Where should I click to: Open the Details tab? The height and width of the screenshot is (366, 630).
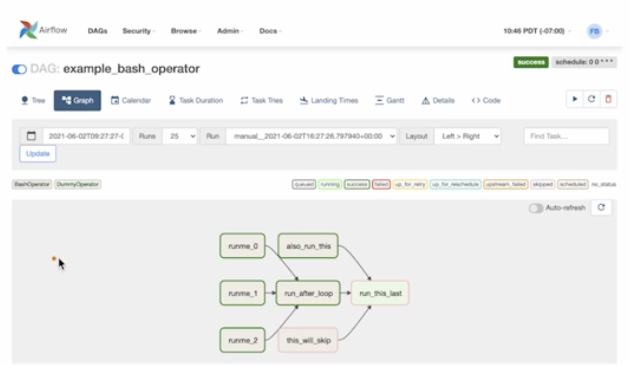[438, 100]
